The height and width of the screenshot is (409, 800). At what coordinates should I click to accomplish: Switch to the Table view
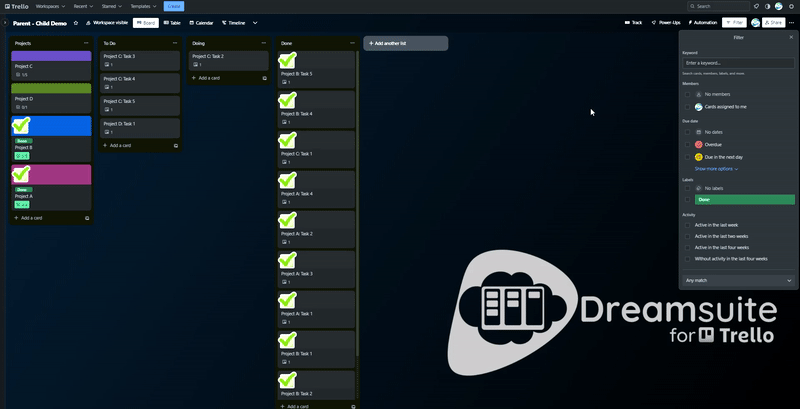point(172,23)
